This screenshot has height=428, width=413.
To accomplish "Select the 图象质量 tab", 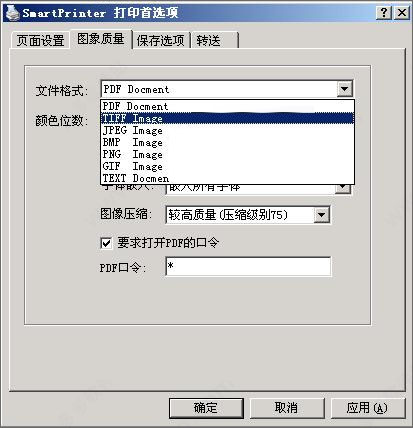I will tap(101, 39).
